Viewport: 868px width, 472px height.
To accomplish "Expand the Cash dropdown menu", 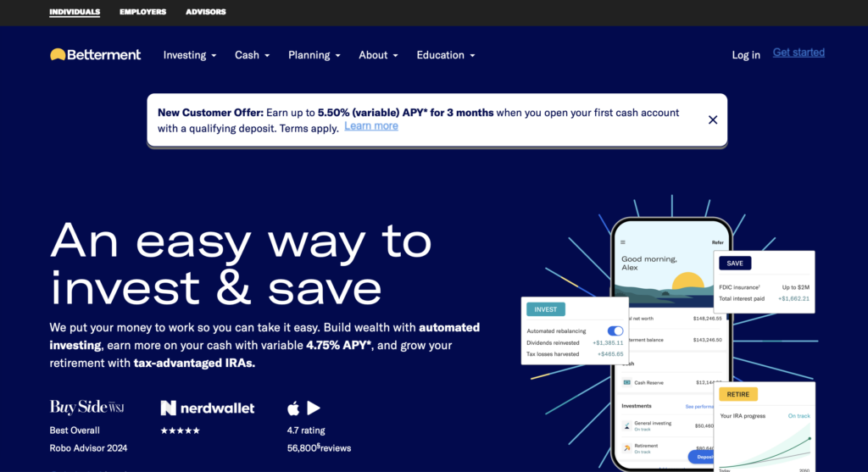I will coord(253,55).
